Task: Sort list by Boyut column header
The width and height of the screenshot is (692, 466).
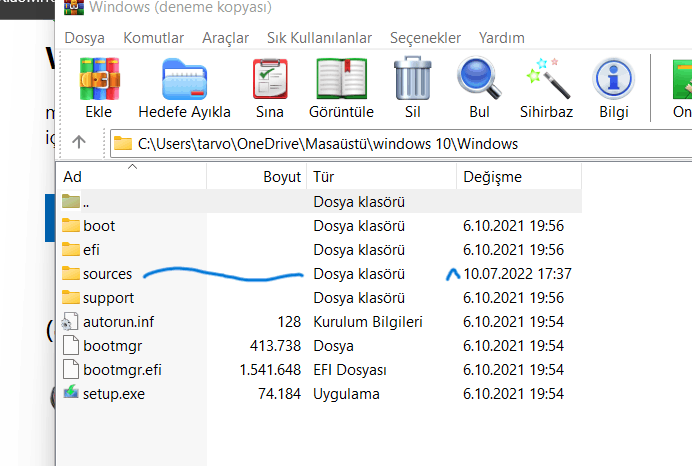Action: (x=281, y=177)
